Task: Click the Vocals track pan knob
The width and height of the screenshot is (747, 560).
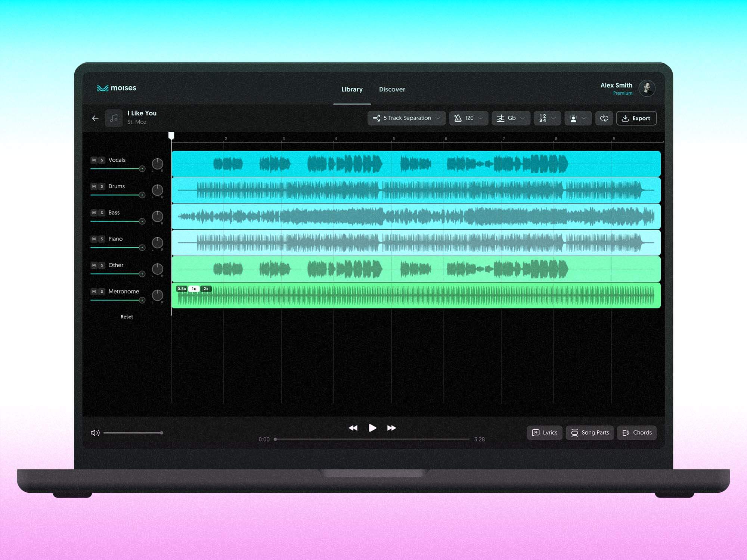Action: click(157, 164)
